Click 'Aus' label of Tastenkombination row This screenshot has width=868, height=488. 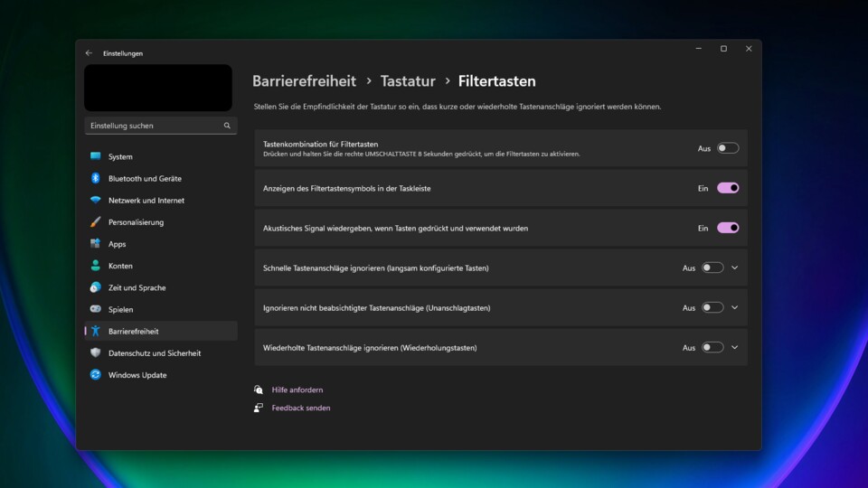(704, 148)
